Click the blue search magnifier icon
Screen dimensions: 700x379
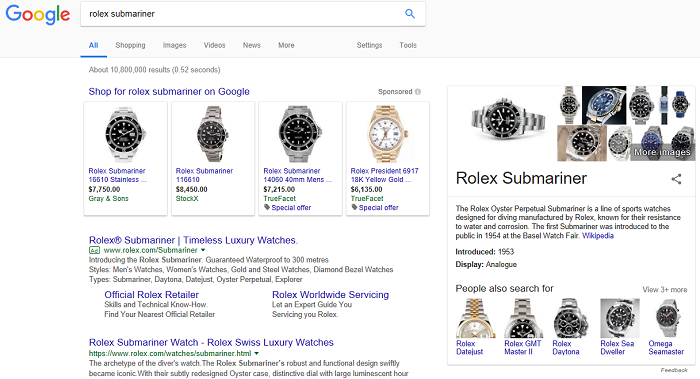(410, 14)
